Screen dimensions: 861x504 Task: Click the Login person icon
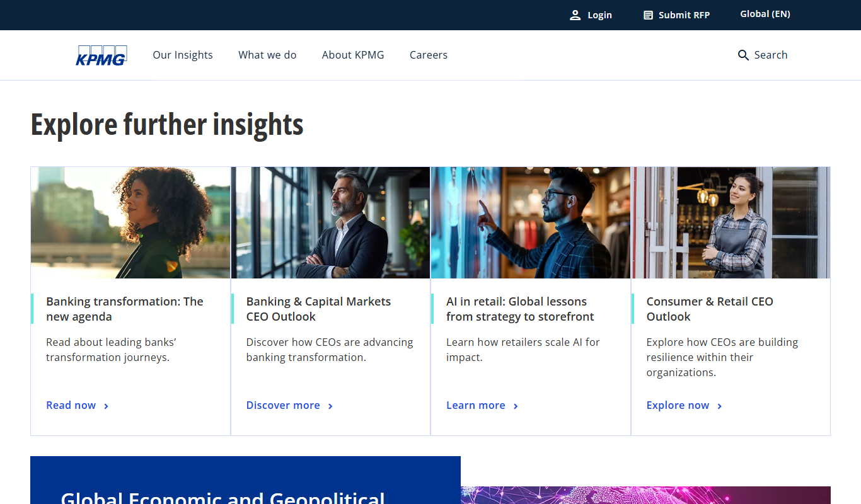[575, 15]
